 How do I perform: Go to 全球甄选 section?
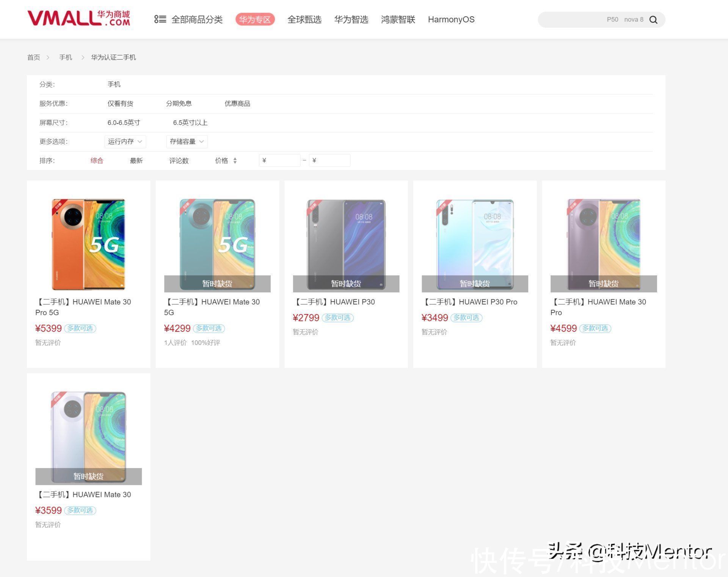coord(304,19)
